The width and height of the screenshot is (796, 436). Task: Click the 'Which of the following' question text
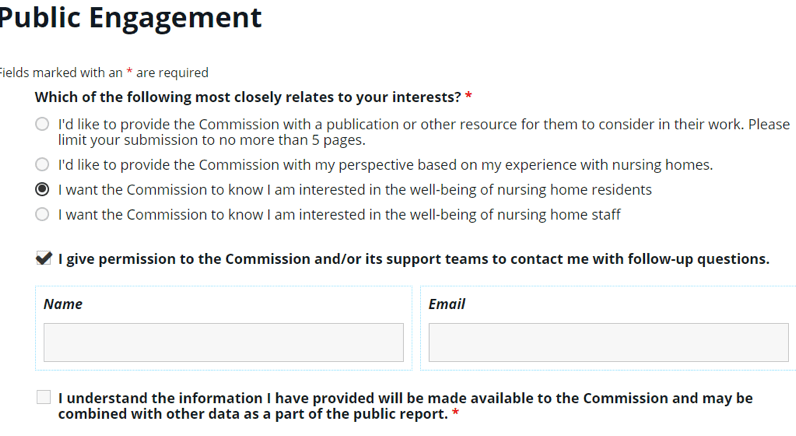click(x=248, y=98)
